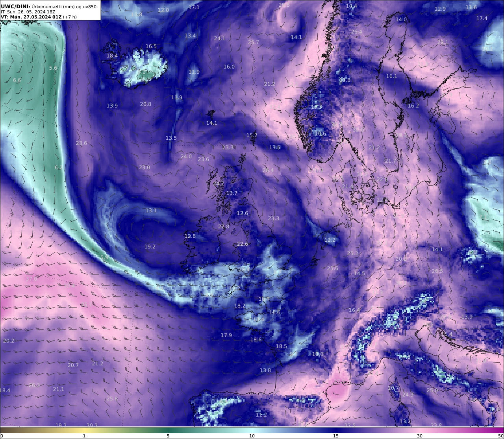Image resolution: width=504 pixels, height=439 pixels.
Task: Click the 25.2 value label
Action: point(353,253)
